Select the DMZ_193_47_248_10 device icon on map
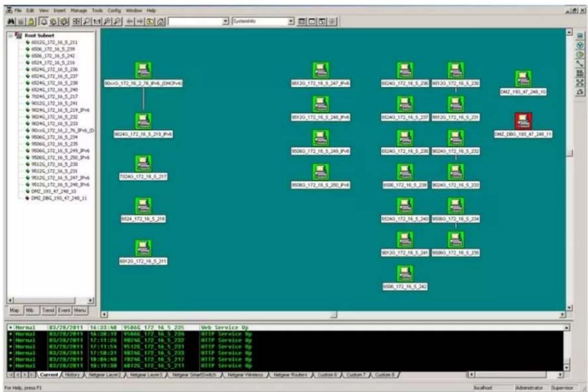This screenshot has height=392, width=588. pyautogui.click(x=523, y=79)
